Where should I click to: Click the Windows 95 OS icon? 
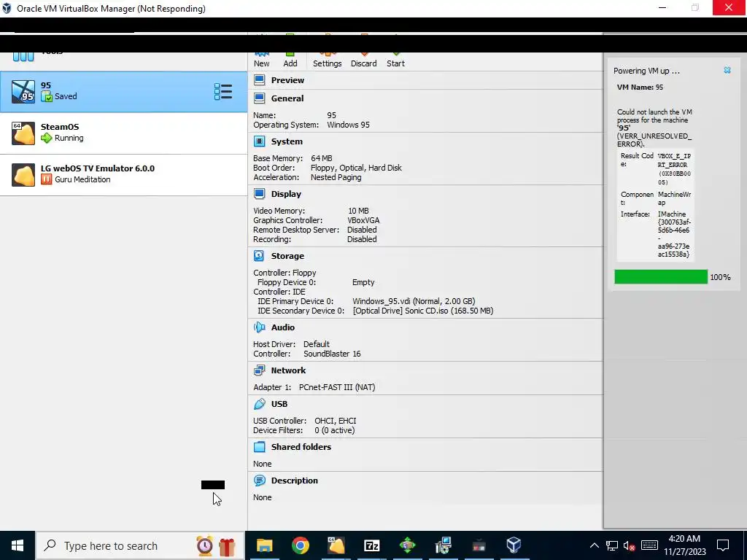(x=23, y=92)
